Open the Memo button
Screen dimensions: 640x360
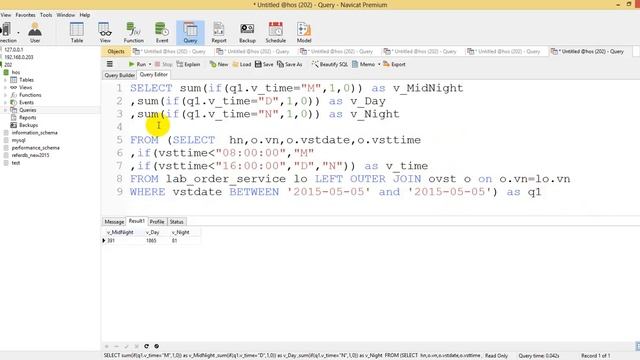coord(363,64)
